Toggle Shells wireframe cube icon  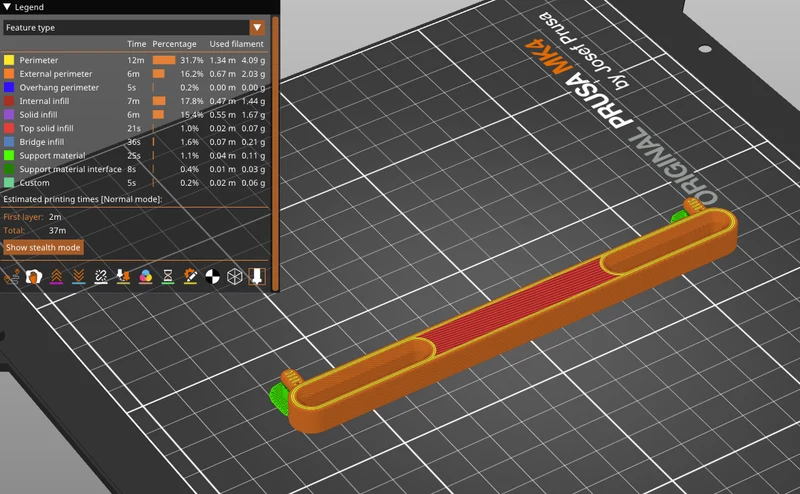pyautogui.click(x=235, y=277)
